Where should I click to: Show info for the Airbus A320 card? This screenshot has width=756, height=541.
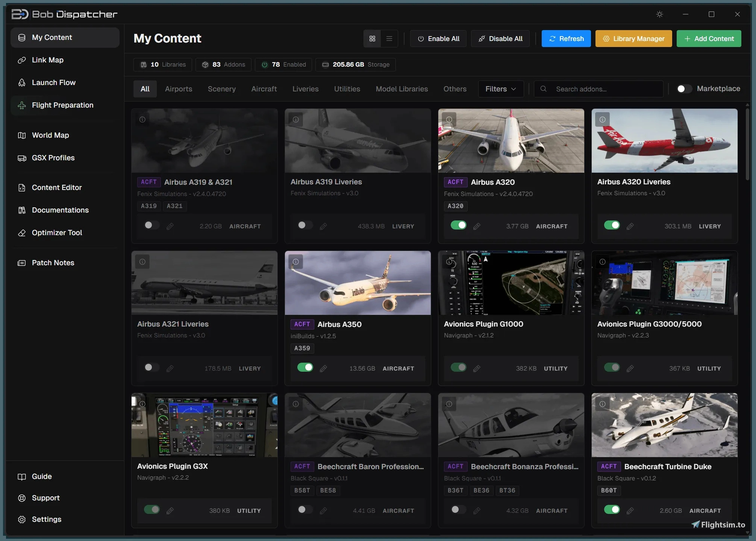[x=449, y=120]
